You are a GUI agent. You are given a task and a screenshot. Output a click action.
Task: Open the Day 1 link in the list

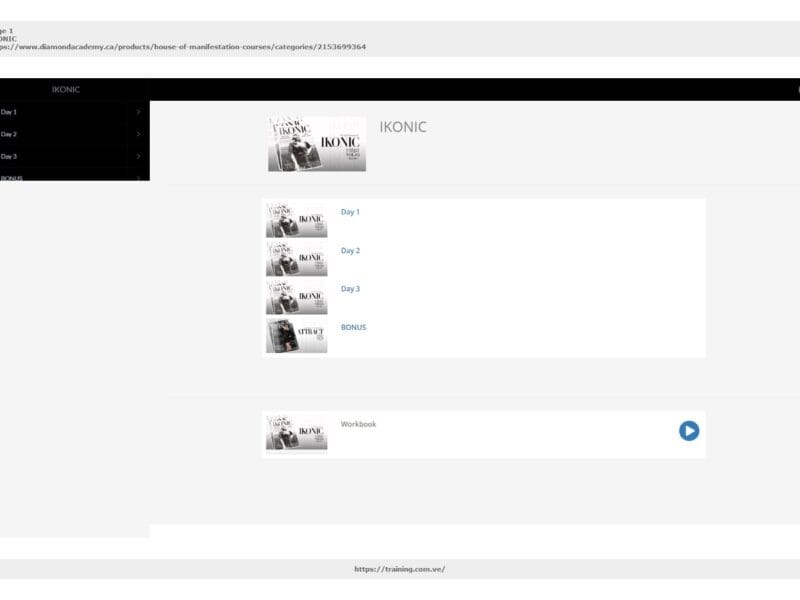(x=350, y=212)
